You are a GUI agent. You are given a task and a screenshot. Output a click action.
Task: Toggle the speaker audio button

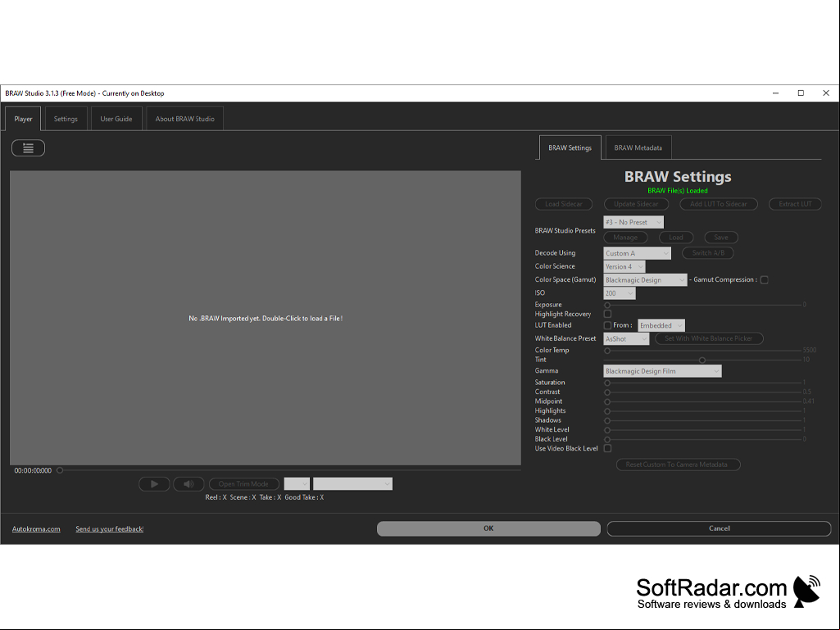(188, 484)
